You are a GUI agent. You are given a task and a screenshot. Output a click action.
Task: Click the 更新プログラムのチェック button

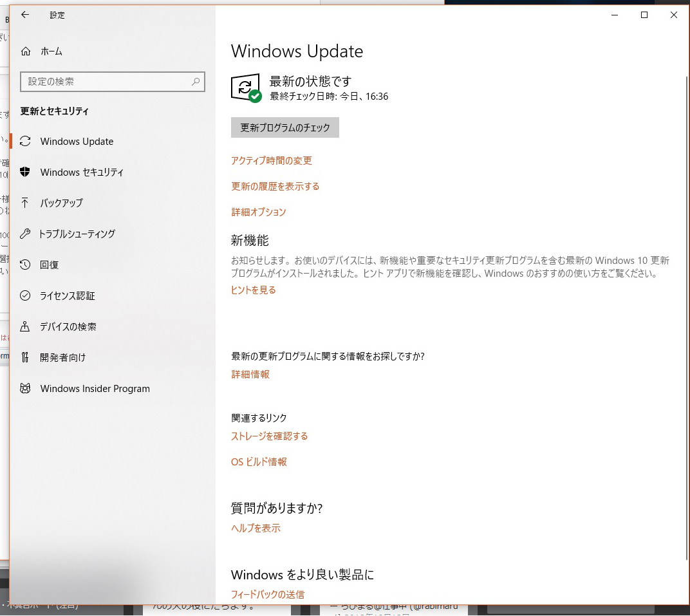(284, 127)
